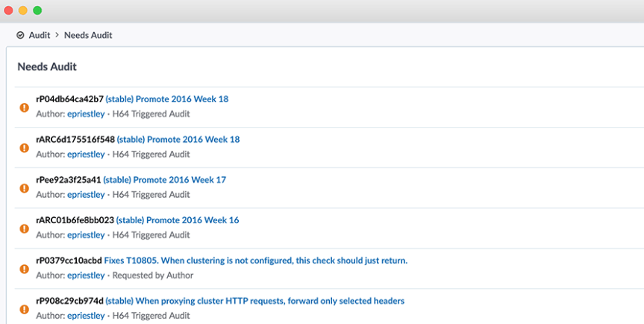This screenshot has height=324, width=644.
Task: Click epriestley author link under rP04db64ca42b7
Action: [x=86, y=114]
